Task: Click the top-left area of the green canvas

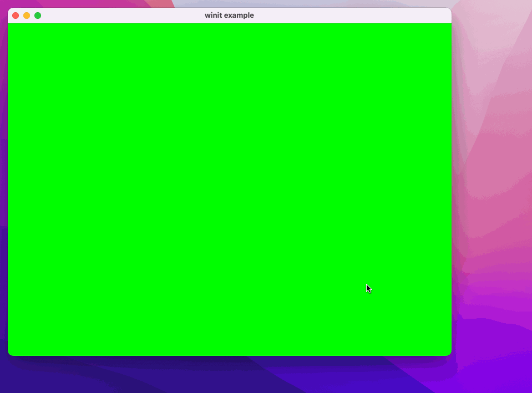Action: [33, 44]
